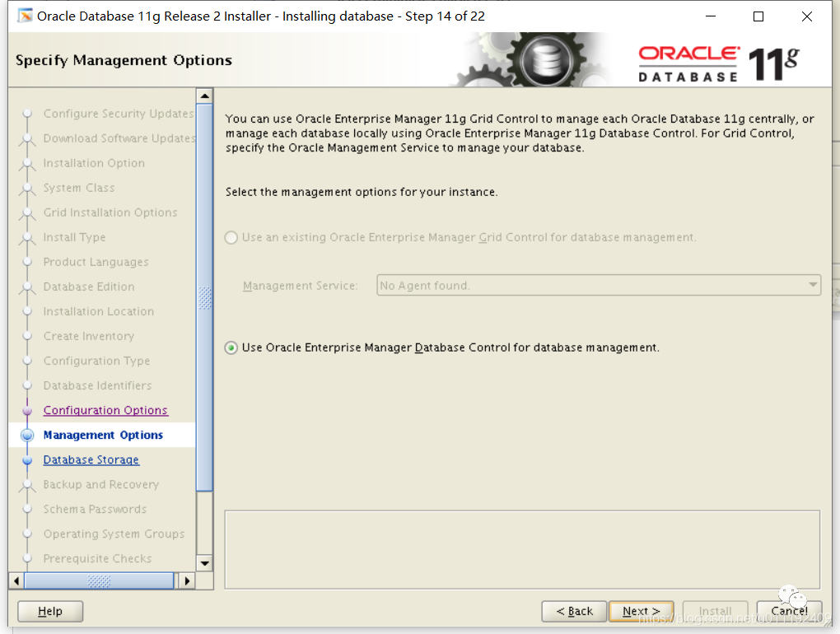Minimize the installer window
The height and width of the screenshot is (634, 840).
click(x=711, y=16)
